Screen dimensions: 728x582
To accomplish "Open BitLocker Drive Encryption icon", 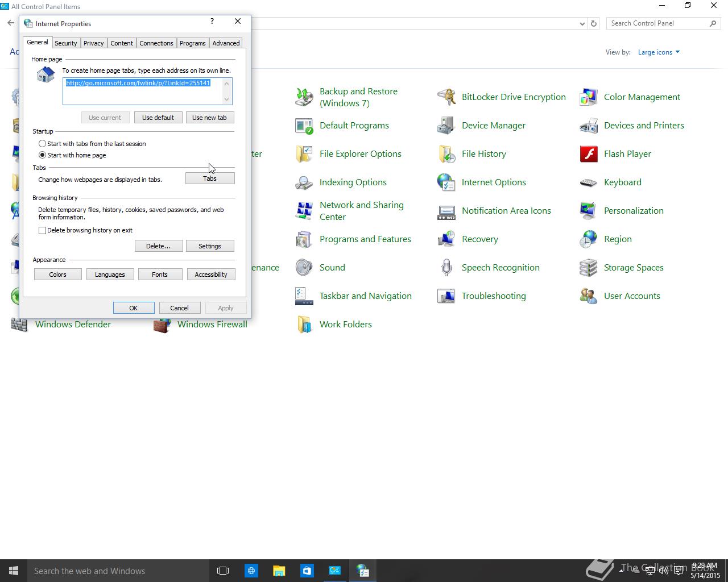I will (x=446, y=97).
